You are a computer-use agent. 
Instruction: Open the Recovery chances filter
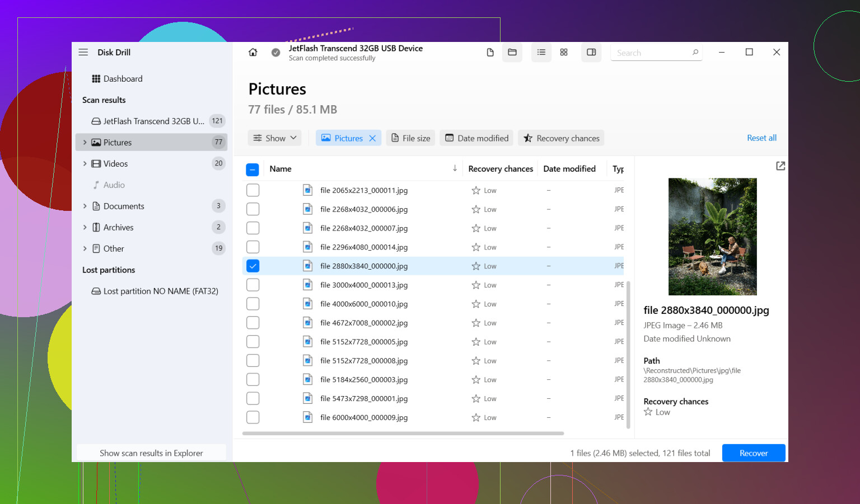[x=561, y=138]
